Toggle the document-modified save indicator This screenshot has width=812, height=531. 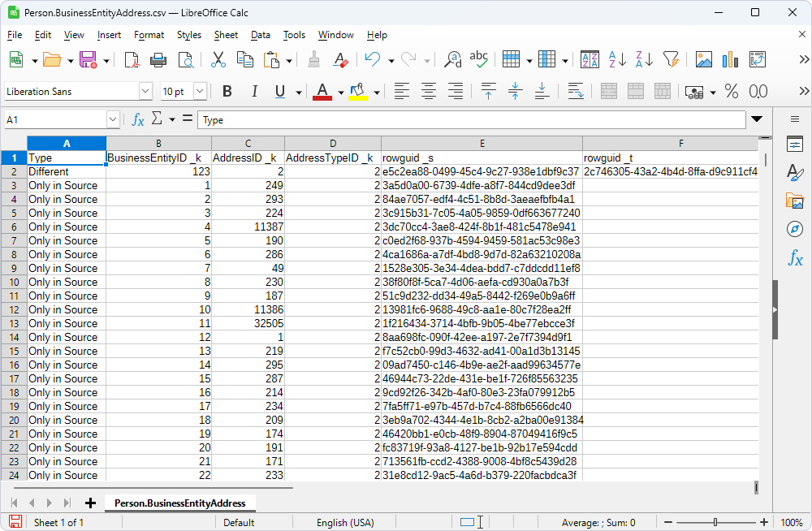[x=15, y=522]
